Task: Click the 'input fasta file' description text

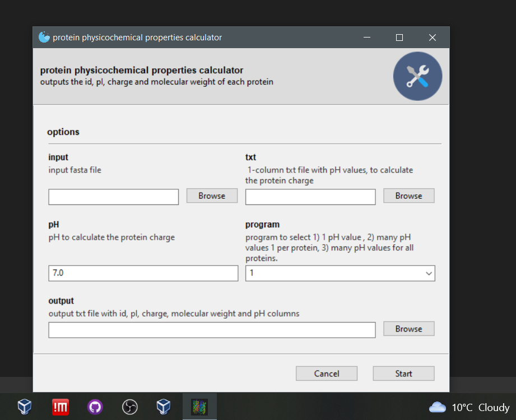Action: click(x=75, y=170)
